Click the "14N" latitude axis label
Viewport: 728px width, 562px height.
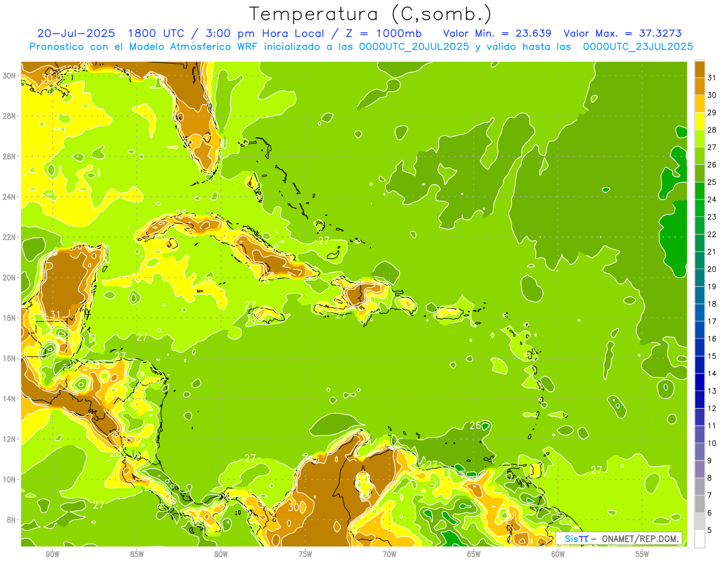pyautogui.click(x=10, y=399)
